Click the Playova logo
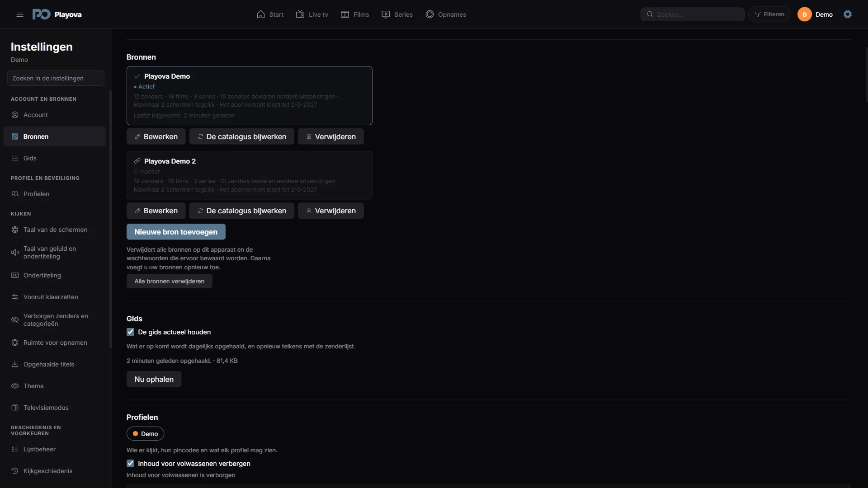The image size is (868, 488). click(x=57, y=14)
